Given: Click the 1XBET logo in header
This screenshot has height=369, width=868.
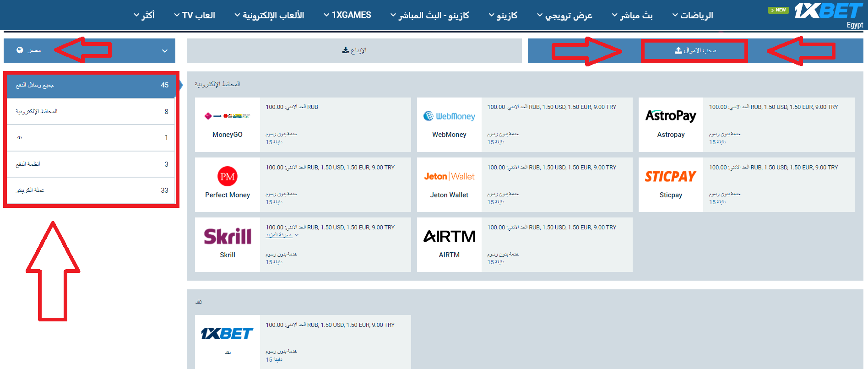Looking at the screenshot, I should [x=828, y=11].
